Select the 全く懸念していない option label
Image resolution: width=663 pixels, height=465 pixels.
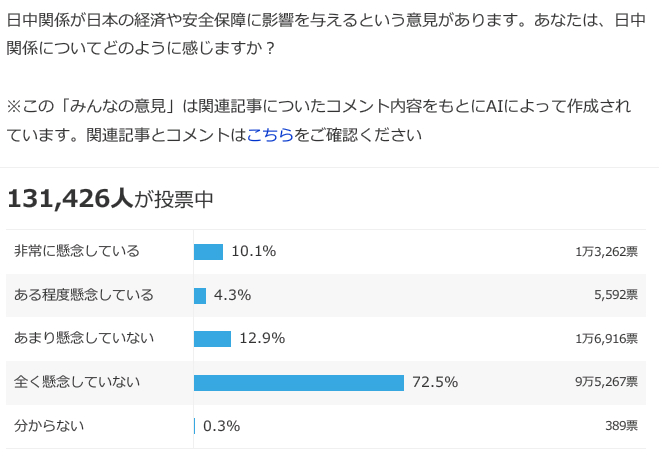77,382
